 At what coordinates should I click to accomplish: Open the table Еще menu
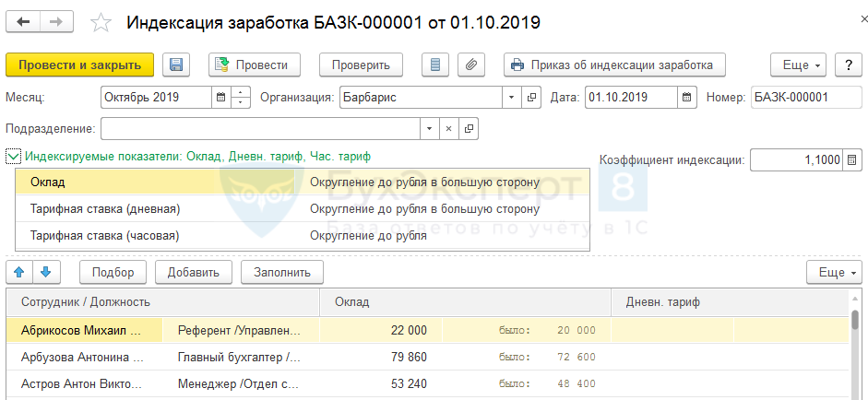(832, 272)
